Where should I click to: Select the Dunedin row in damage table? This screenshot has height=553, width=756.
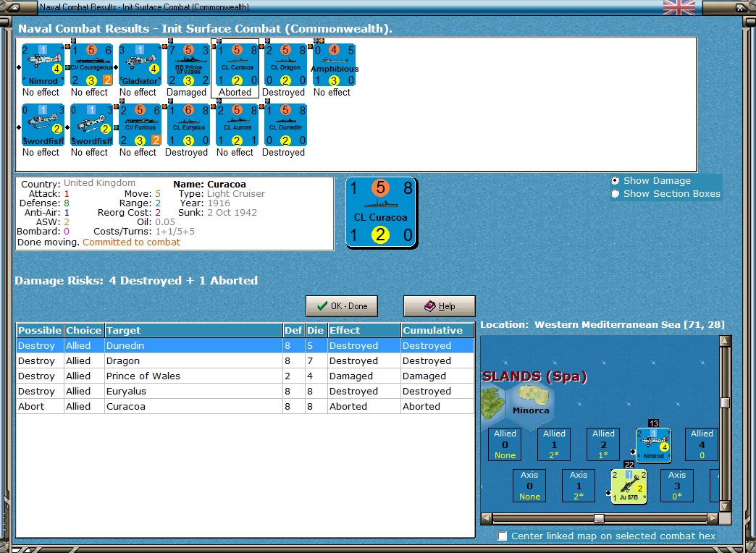pos(245,346)
